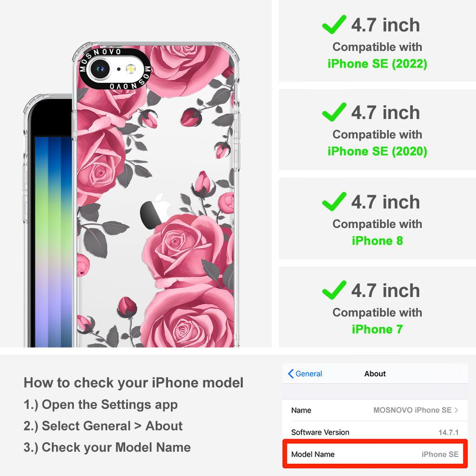The image size is (476, 476).
Task: Click the green checkmark beside iPhone 8
Action: tap(334, 201)
